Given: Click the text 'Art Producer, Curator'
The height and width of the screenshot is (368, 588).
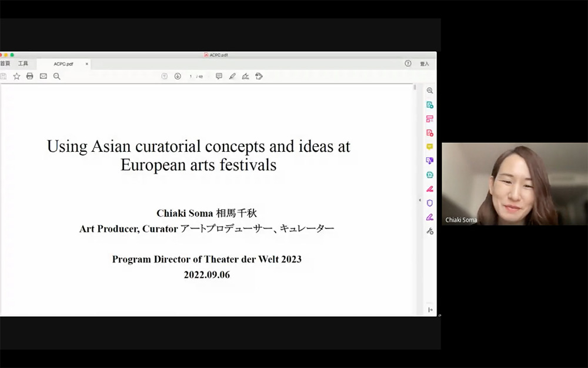Looking at the screenshot, I should click(129, 228).
